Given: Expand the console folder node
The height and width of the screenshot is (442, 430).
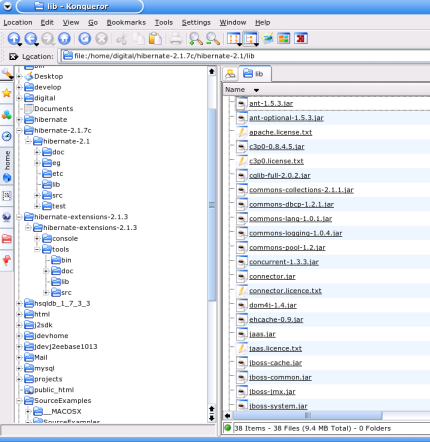Looking at the screenshot, I should (37, 239).
